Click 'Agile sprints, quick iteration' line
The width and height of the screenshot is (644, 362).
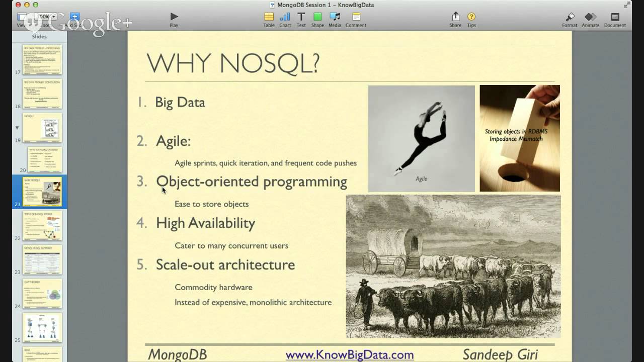pos(266,163)
